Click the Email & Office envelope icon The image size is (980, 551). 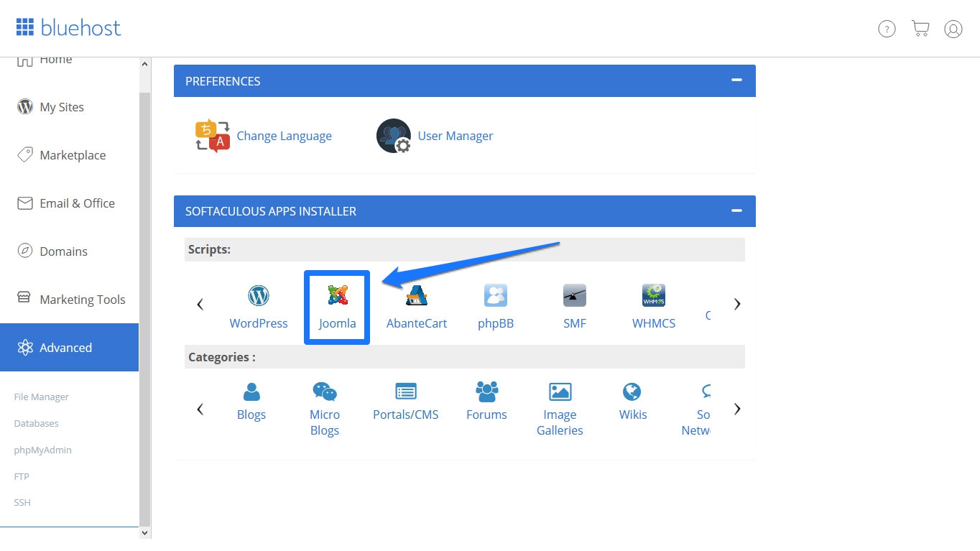[25, 203]
